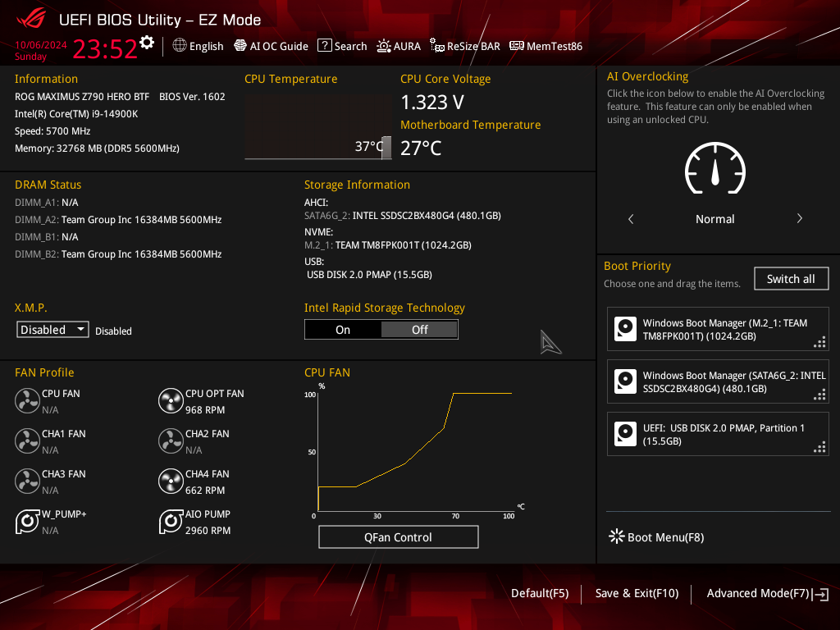Click the AI Overclocking gauge icon
The width and height of the screenshot is (840, 630).
[715, 168]
